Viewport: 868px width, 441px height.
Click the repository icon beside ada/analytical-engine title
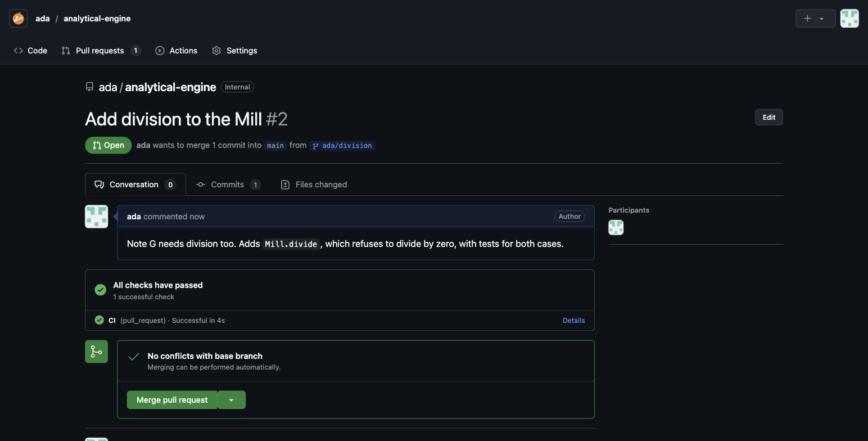coord(89,87)
